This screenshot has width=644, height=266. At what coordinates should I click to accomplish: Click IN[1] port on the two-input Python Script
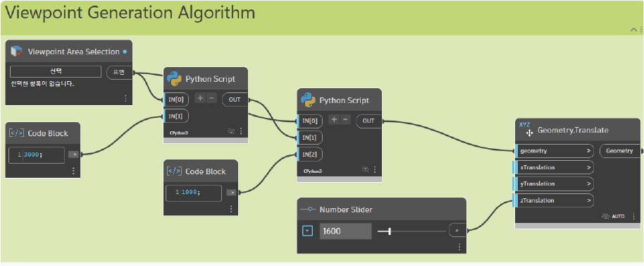tap(177, 116)
